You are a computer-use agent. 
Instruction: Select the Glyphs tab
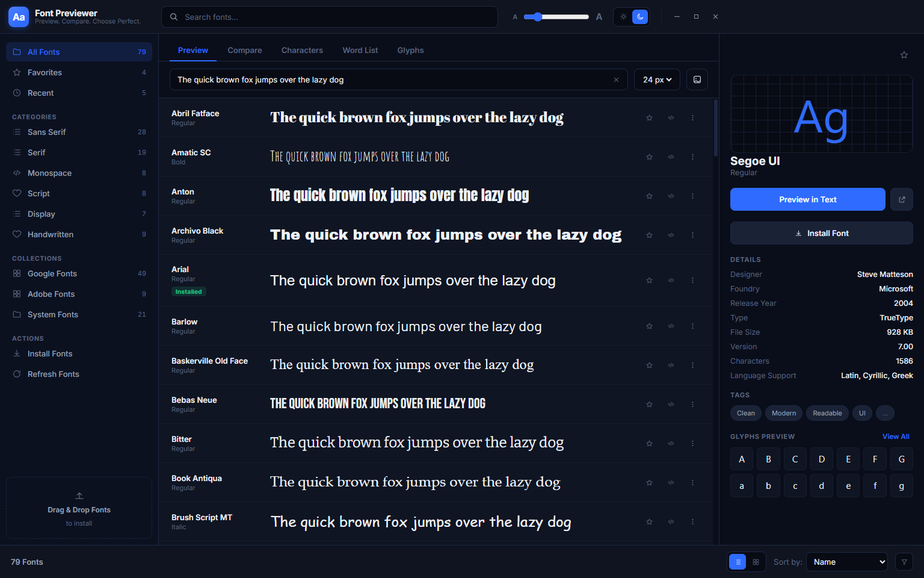[x=410, y=51]
